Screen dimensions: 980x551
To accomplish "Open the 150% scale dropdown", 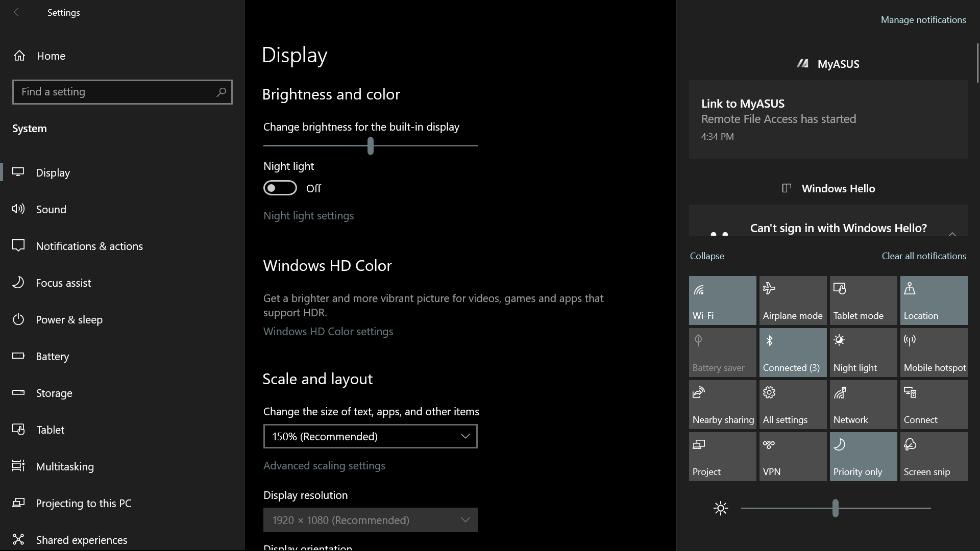I will point(371,436).
